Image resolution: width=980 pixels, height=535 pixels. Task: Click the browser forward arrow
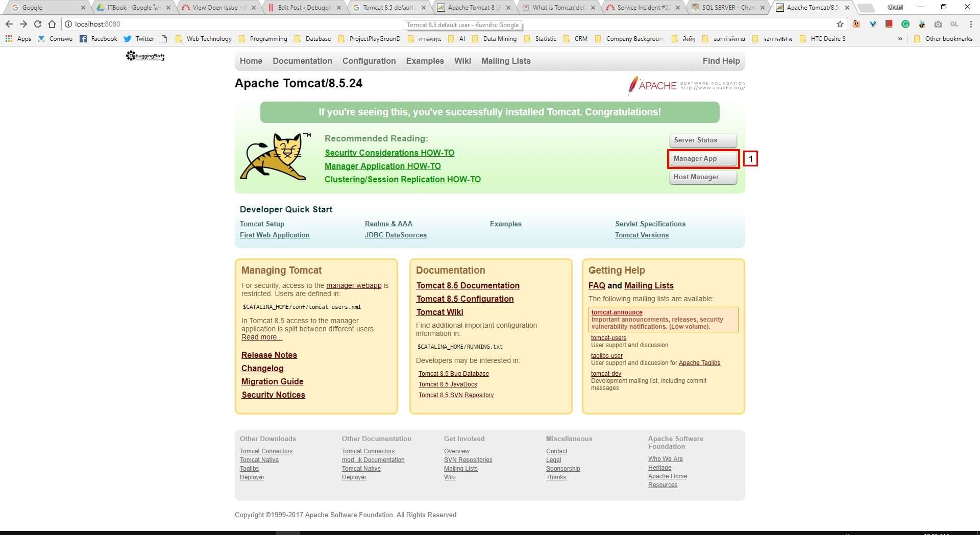(23, 24)
